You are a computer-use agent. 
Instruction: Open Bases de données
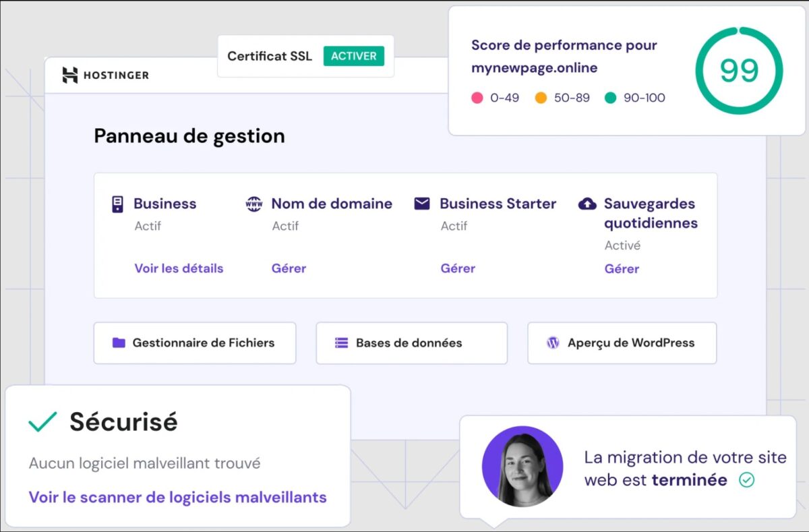pos(412,343)
